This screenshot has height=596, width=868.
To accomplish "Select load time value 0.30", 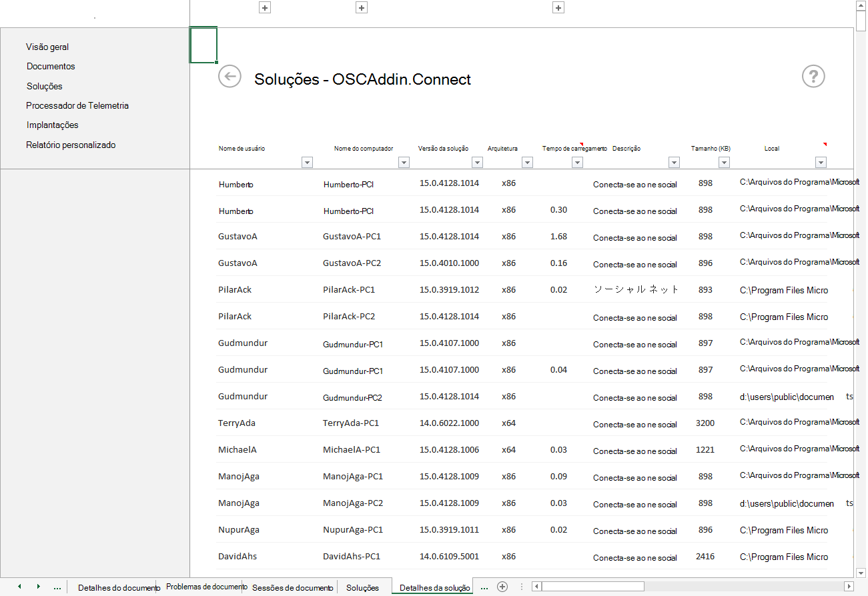I will [x=559, y=210].
